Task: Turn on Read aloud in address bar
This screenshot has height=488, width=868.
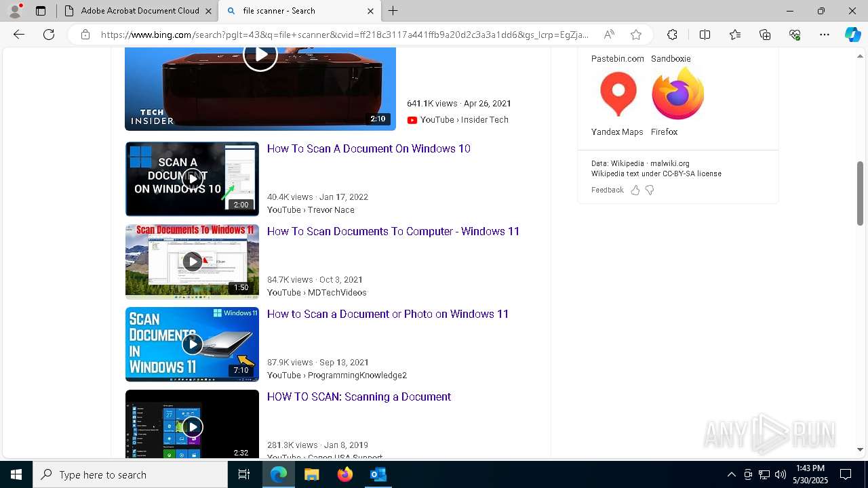Action: pos(609,35)
